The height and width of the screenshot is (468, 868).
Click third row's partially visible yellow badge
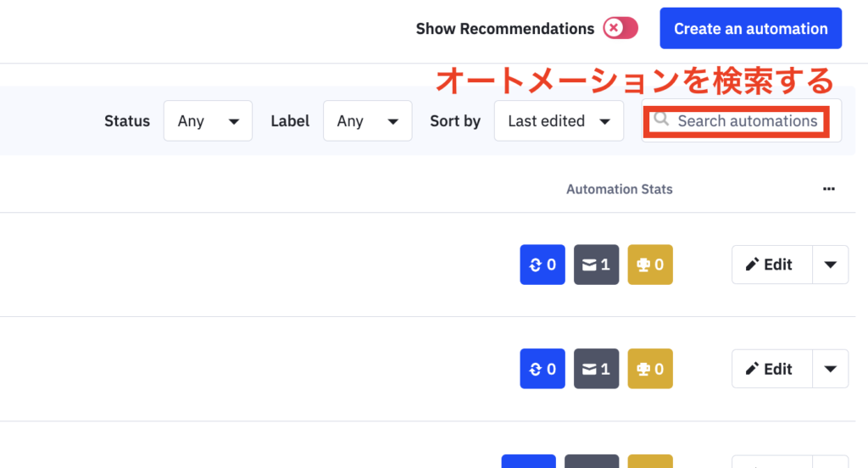click(x=650, y=461)
